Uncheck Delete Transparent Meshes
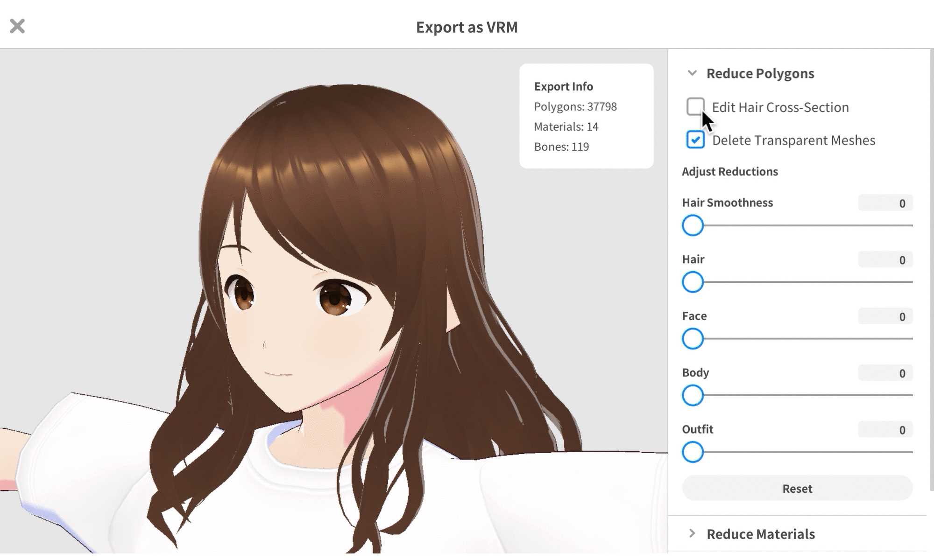934x560 pixels. [695, 140]
